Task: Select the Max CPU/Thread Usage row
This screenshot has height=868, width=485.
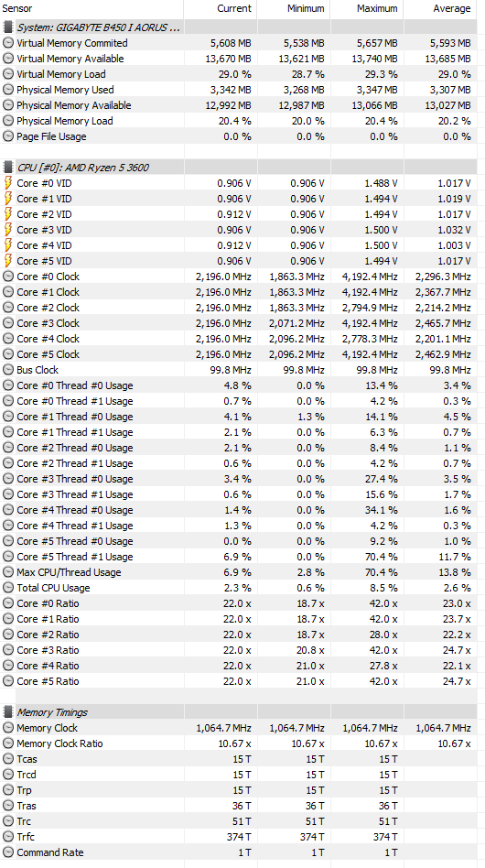Action: coord(238,572)
